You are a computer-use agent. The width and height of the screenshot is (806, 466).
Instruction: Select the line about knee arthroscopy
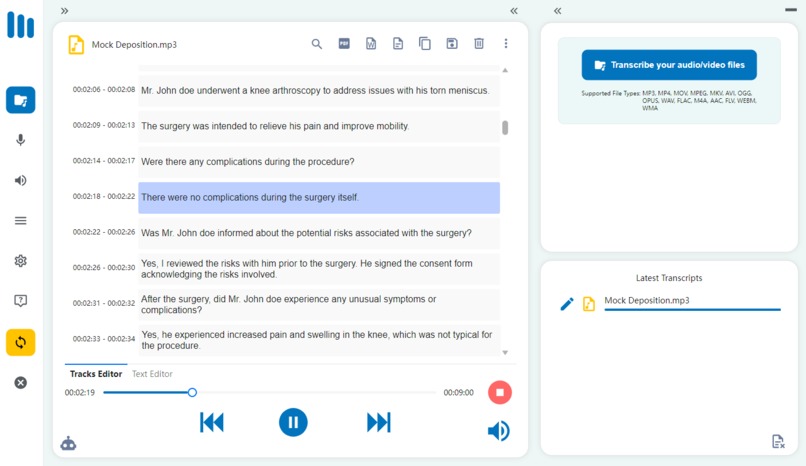[x=319, y=90]
